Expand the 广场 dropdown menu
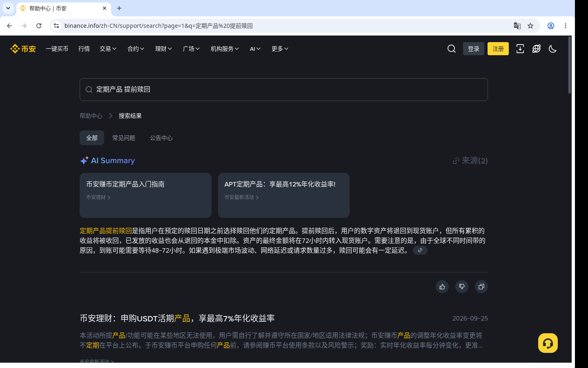Image resolution: width=588 pixels, height=368 pixels. click(x=192, y=49)
